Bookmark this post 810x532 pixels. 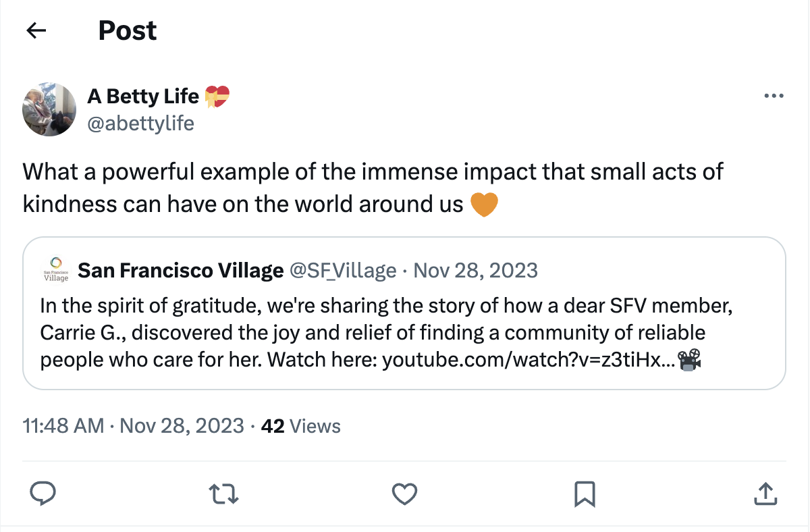585,494
